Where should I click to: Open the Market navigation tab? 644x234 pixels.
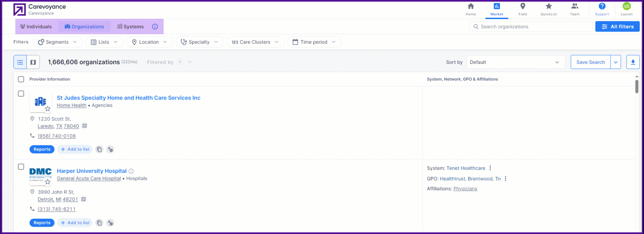(497, 9)
